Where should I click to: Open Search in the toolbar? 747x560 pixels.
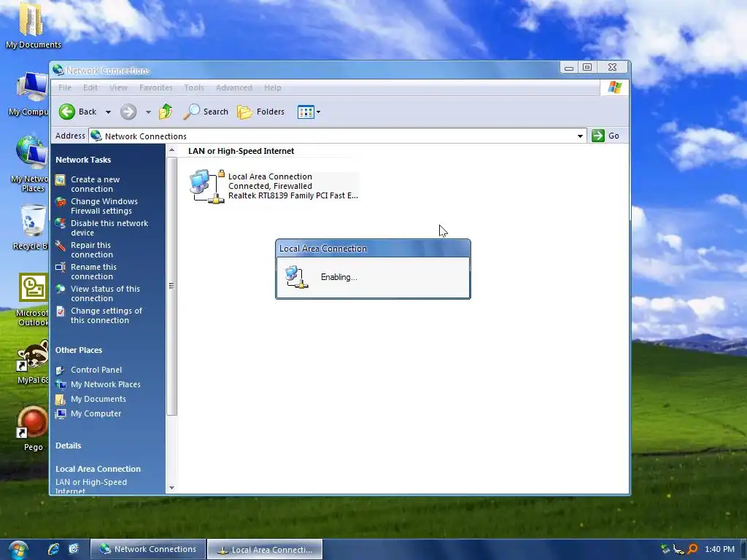pos(206,112)
